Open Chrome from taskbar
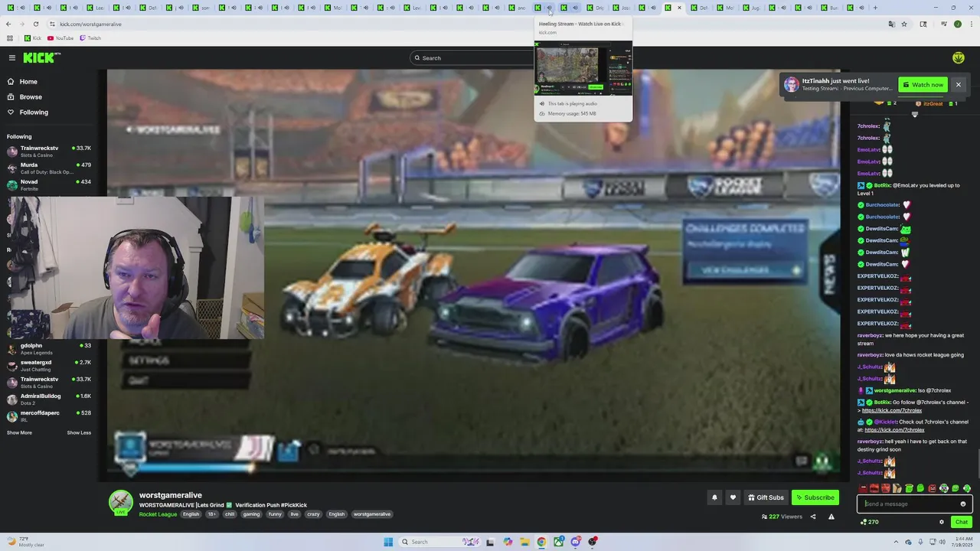 541,542
